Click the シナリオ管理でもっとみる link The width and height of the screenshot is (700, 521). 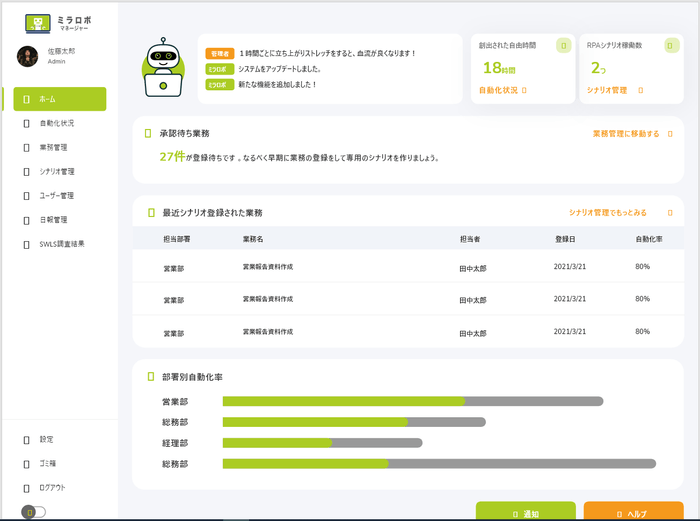coord(608,213)
